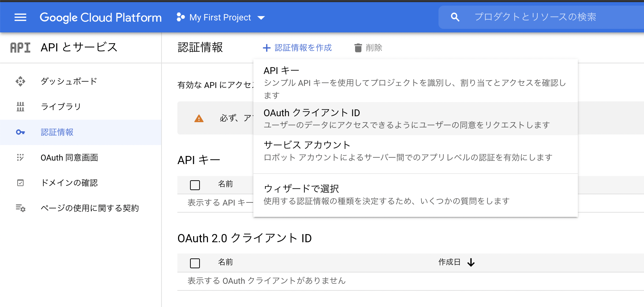Choose OAuth クライアント ID option

pos(415,119)
